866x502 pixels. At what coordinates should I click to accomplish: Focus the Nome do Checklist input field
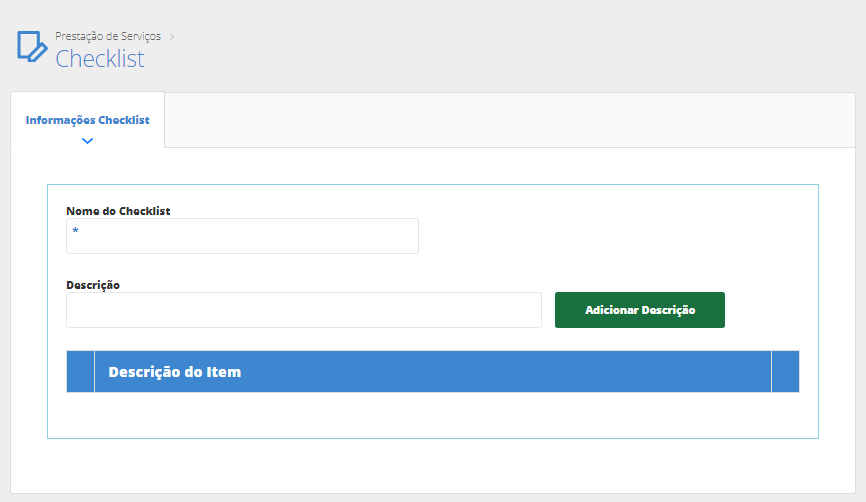(x=242, y=236)
